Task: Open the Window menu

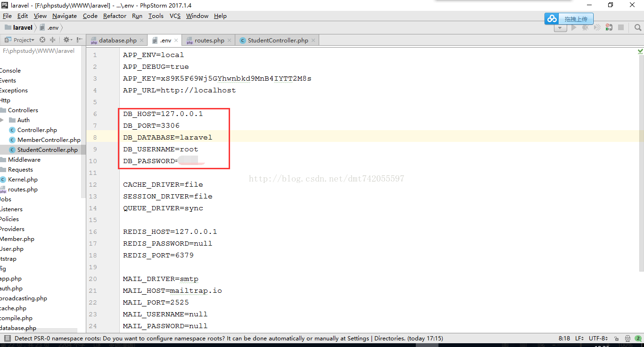Action: tap(197, 16)
